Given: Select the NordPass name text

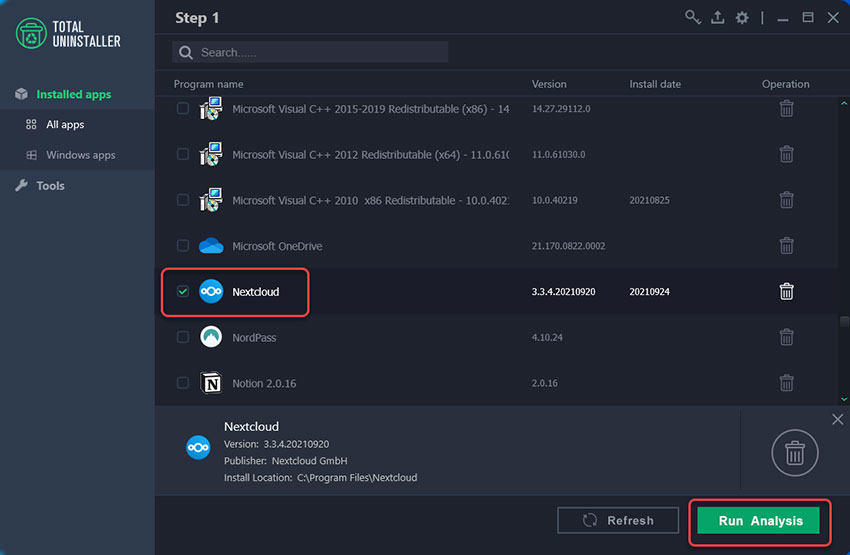Looking at the screenshot, I should click(254, 338).
